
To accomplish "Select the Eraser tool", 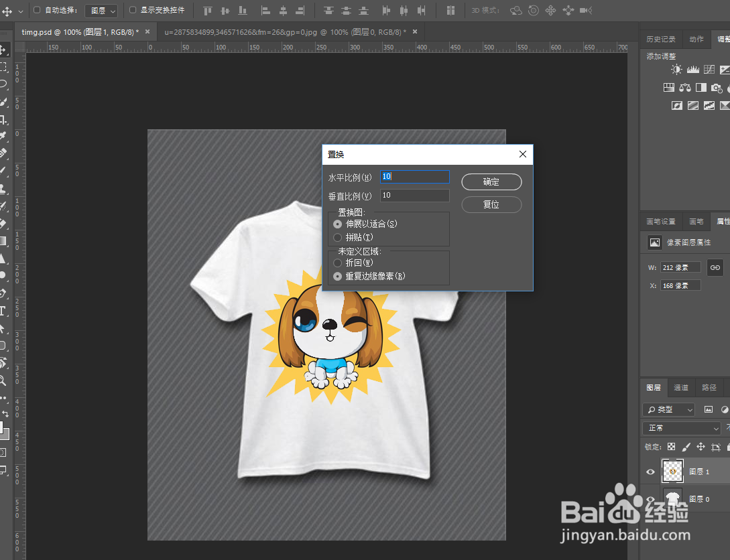I will click(x=3, y=223).
